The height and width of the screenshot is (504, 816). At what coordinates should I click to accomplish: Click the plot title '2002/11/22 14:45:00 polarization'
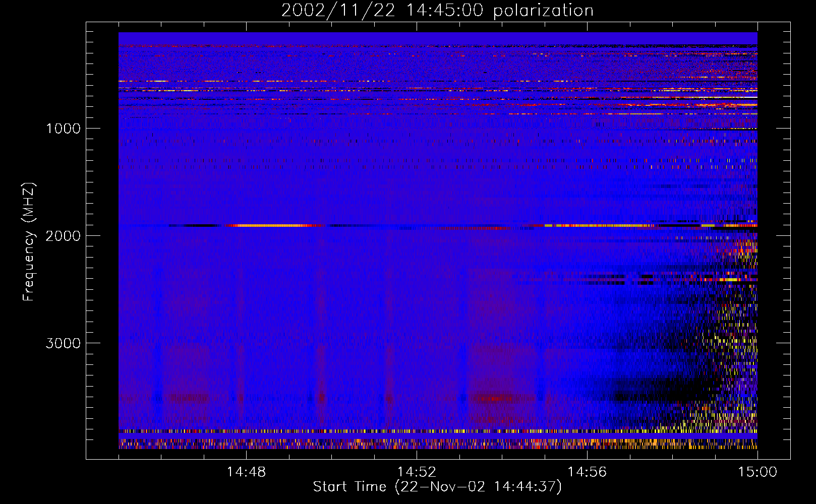point(437,11)
